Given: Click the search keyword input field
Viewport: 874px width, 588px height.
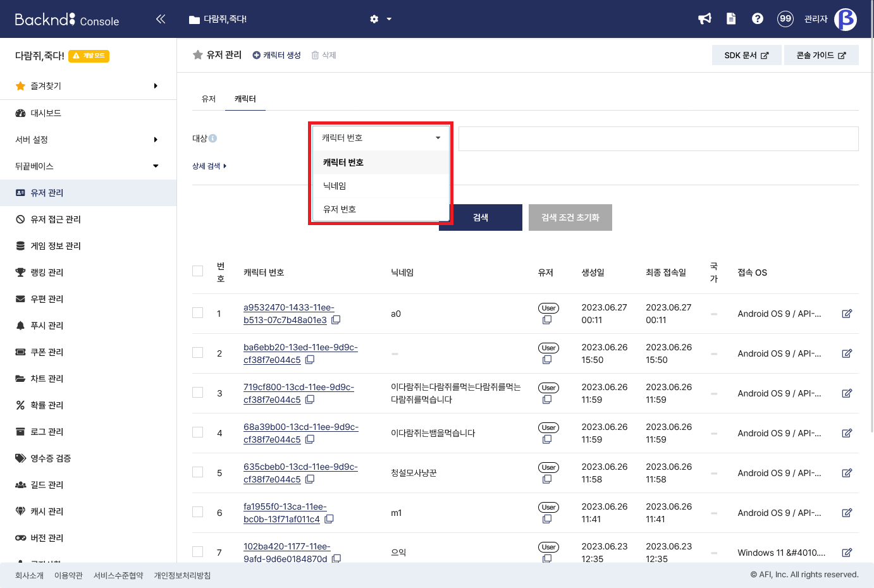Looking at the screenshot, I should (x=658, y=138).
